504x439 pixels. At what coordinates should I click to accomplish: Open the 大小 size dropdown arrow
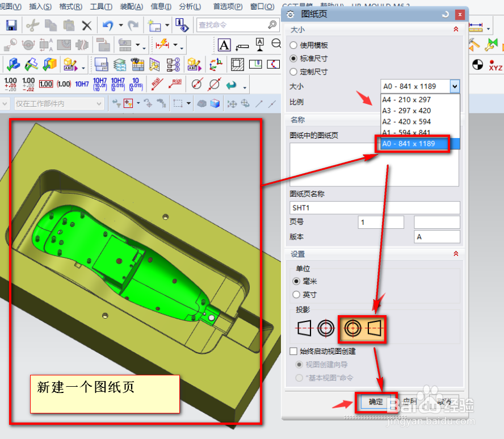click(x=455, y=86)
